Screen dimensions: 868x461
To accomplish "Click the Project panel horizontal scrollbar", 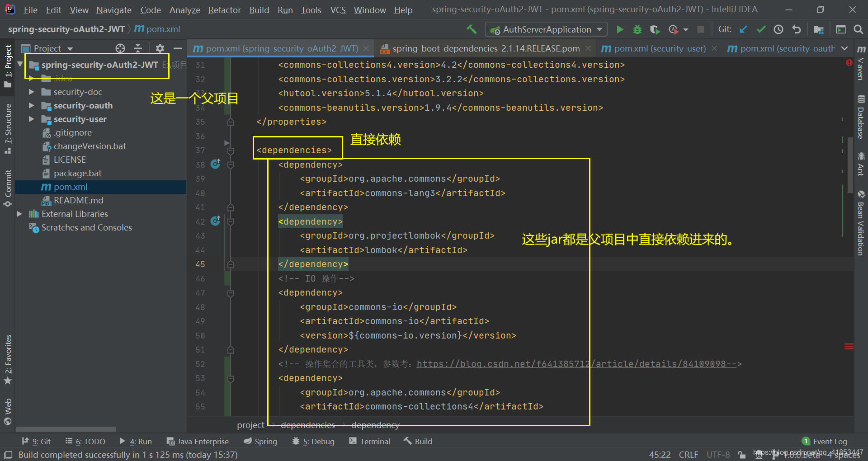I will [66, 429].
